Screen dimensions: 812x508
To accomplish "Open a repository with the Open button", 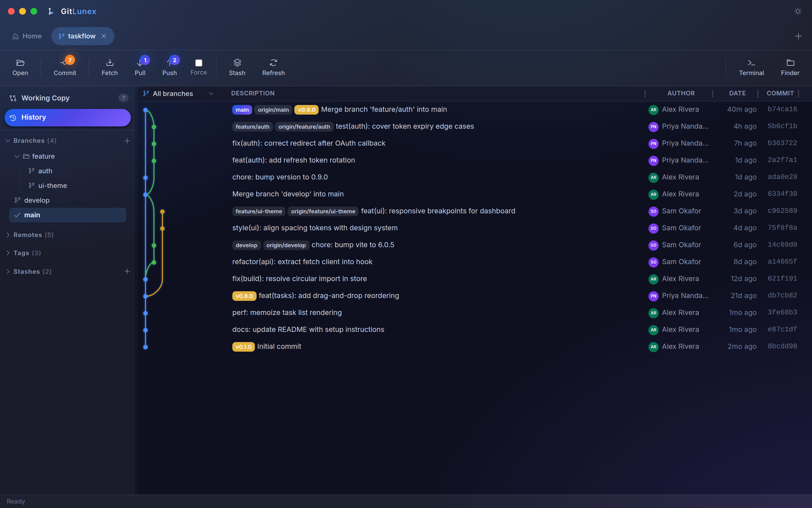I will coord(20,67).
